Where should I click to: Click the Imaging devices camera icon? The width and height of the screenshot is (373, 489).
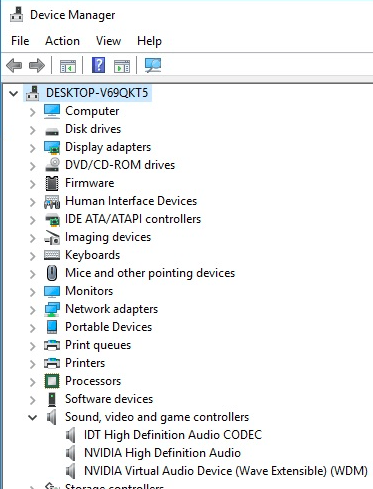(52, 237)
